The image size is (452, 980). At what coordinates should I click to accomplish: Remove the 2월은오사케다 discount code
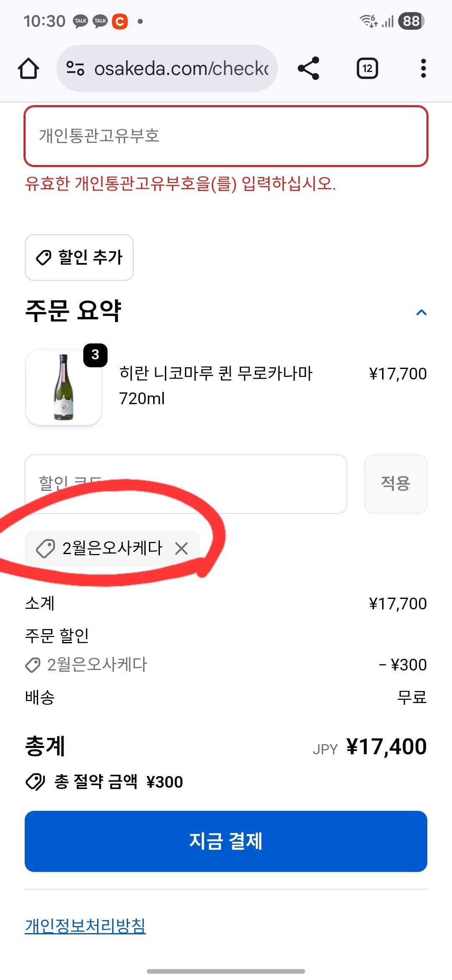pos(182,548)
